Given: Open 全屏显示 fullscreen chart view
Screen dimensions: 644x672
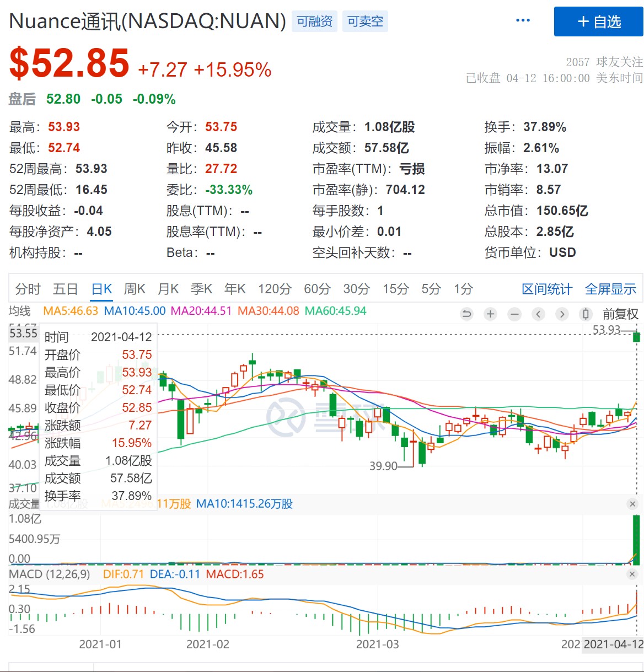Looking at the screenshot, I should (x=610, y=289).
